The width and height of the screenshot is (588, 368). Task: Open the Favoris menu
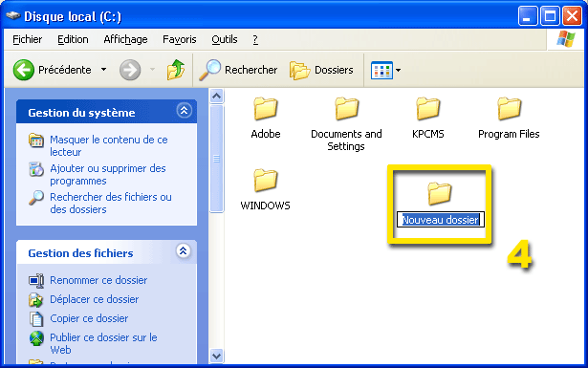179,39
